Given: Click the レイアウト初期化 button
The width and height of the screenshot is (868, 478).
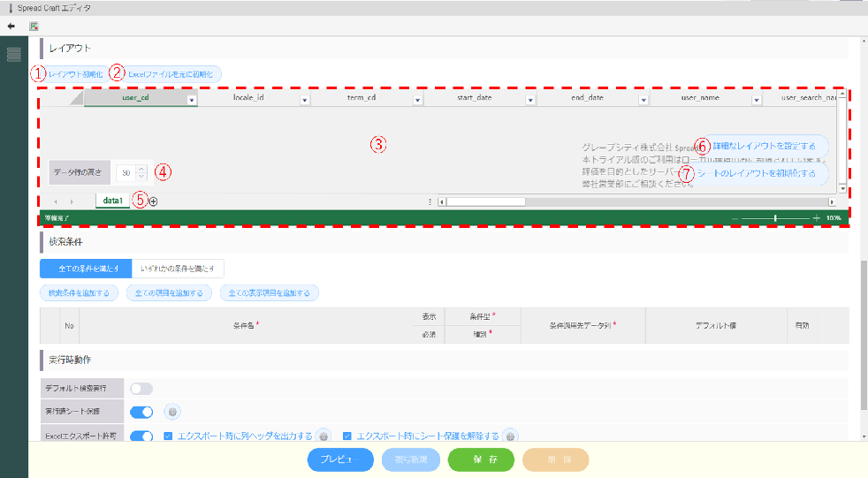Looking at the screenshot, I should click(75, 74).
